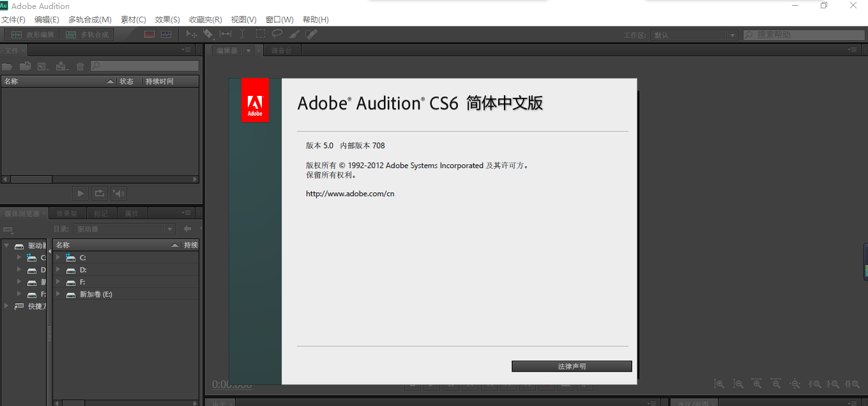Click the Play button in the 文件 panel
868x406 pixels.
tap(80, 192)
